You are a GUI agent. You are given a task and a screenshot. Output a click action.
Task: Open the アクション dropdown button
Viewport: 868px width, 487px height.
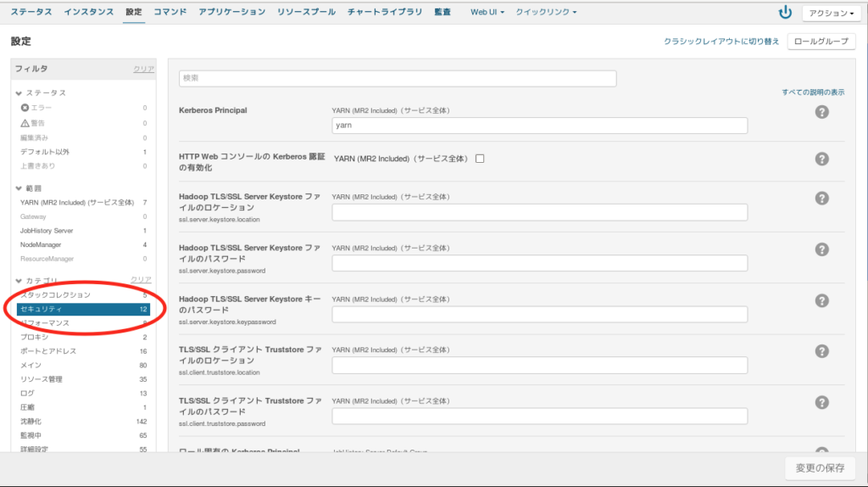click(x=831, y=13)
